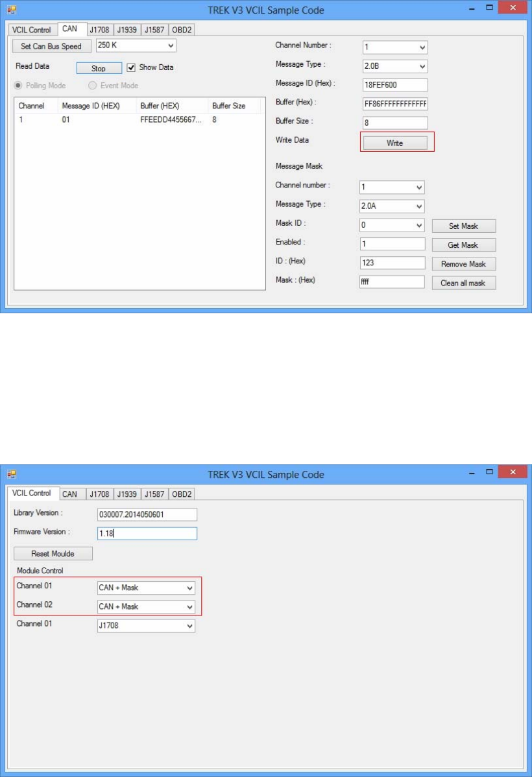This screenshot has height=777, width=532.
Task: Open the J1708 module dropdown
Action: tap(146, 625)
